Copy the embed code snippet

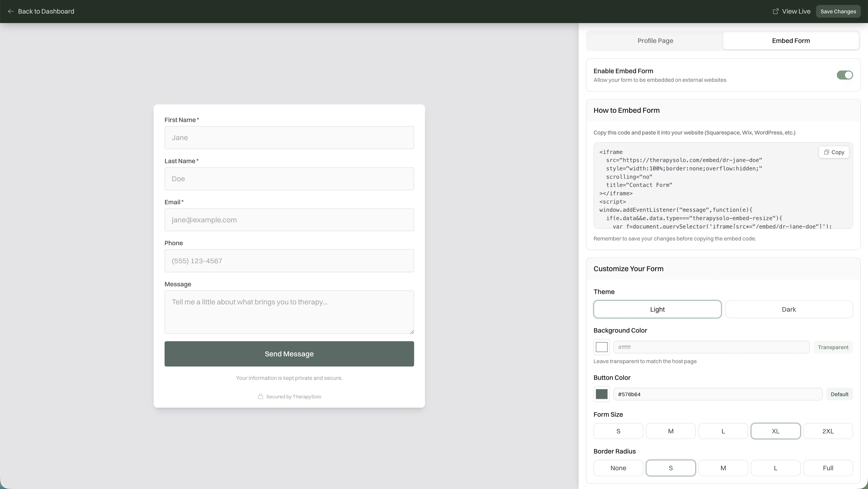point(834,152)
